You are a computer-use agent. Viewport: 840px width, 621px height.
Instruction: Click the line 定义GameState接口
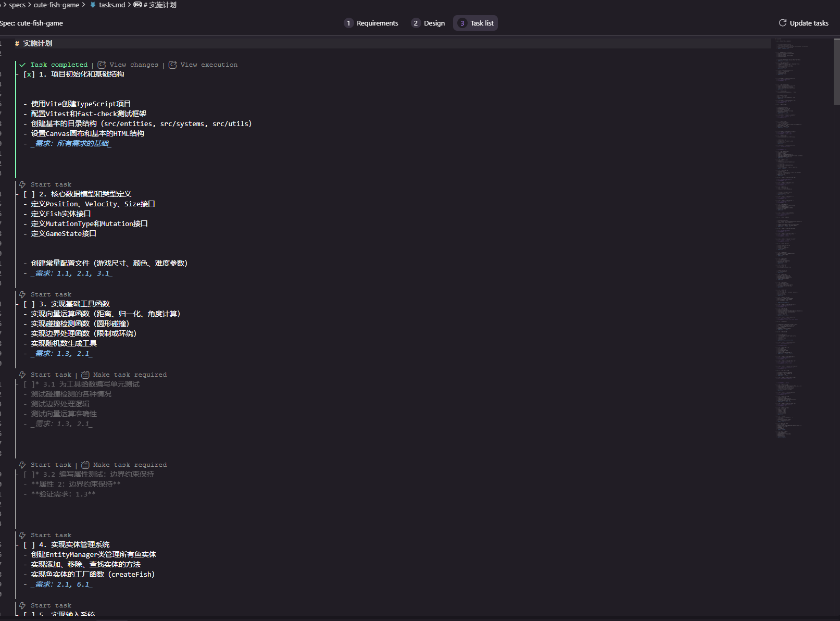tap(64, 234)
